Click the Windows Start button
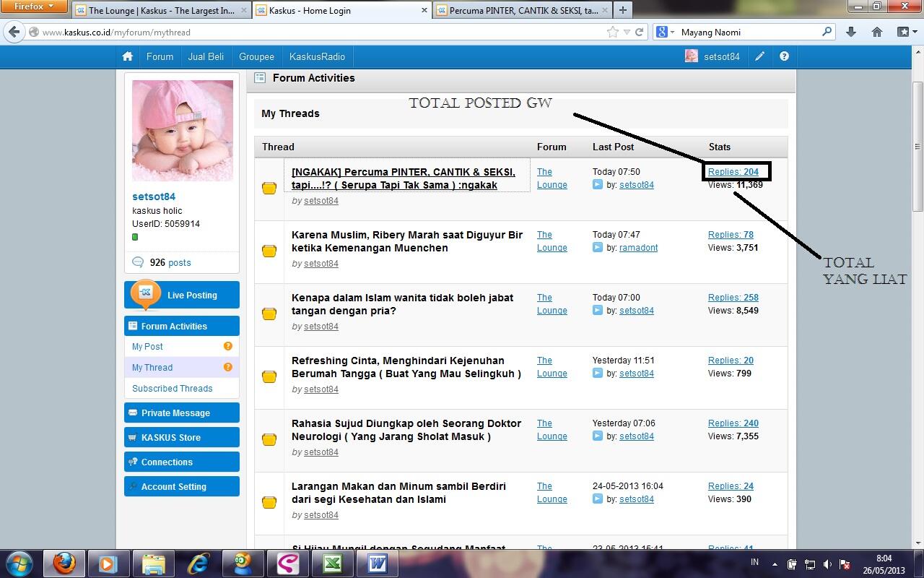Screen dimensions: 924x578 coord(18,563)
